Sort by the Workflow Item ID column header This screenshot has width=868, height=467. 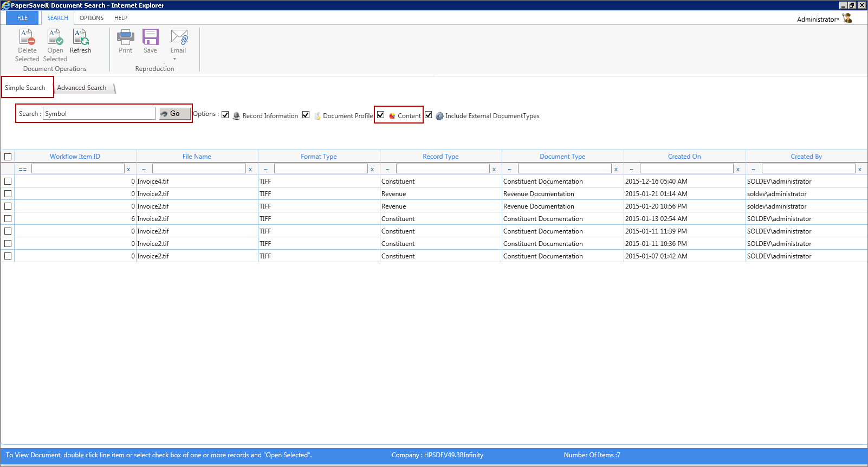(75, 157)
